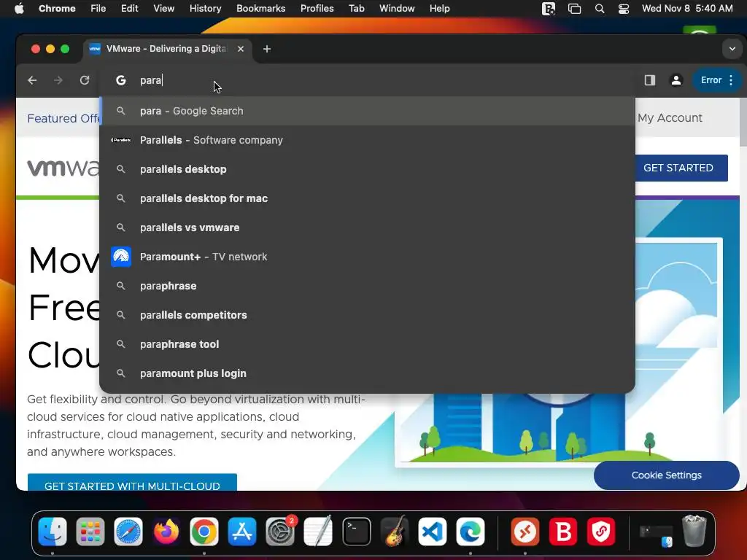Viewport: 747px width, 560px height.
Task: Choose 'parallels vs vmware' suggestion
Action: pyautogui.click(x=368, y=227)
